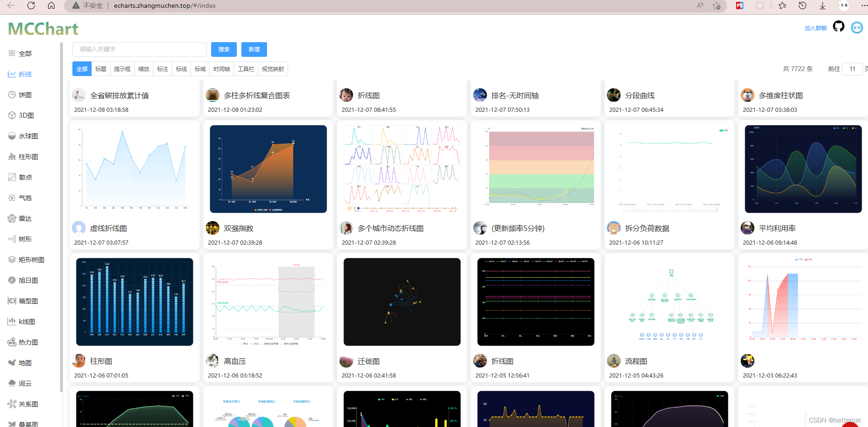Select the 3D图 category icon
Image resolution: width=868 pixels, height=427 pixels.
point(25,115)
